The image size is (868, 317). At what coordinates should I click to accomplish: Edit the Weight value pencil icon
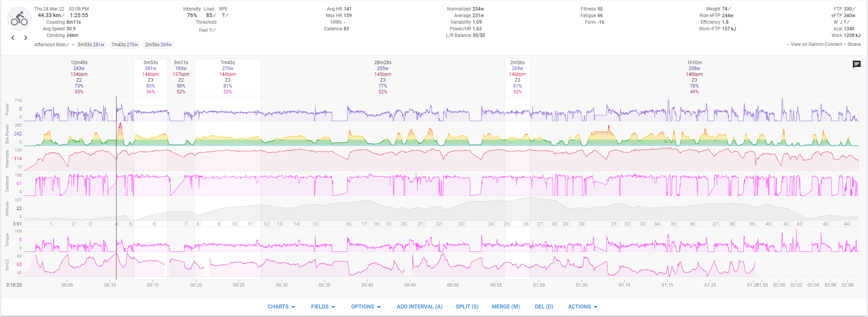pyautogui.click(x=729, y=9)
